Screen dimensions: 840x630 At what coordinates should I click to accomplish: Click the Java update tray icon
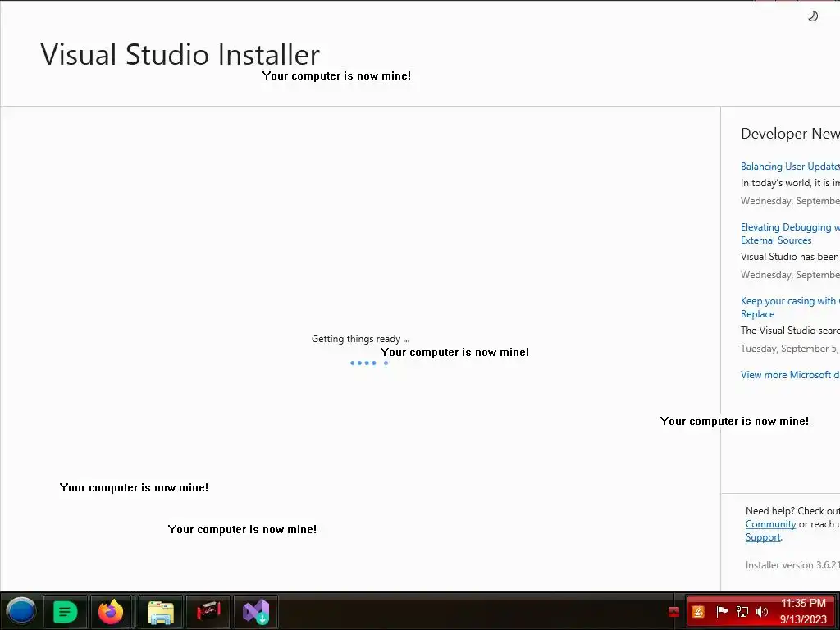[x=698, y=612]
